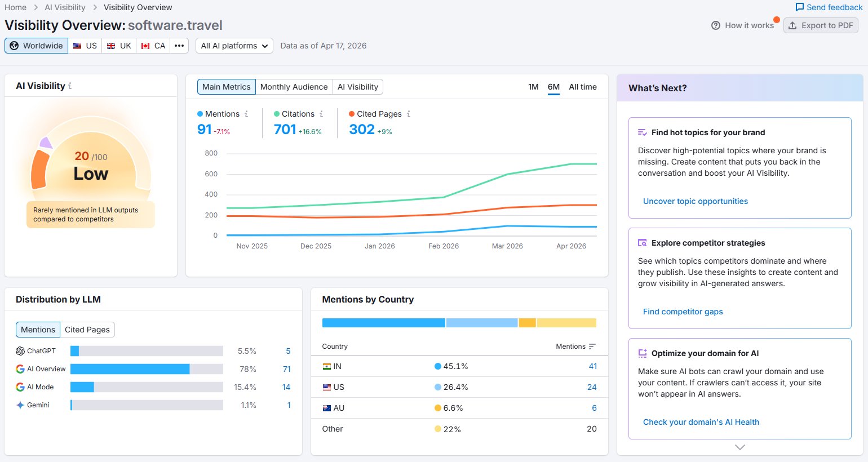Switch to the Main Metrics tab
This screenshot has height=462, width=868.
[226, 87]
